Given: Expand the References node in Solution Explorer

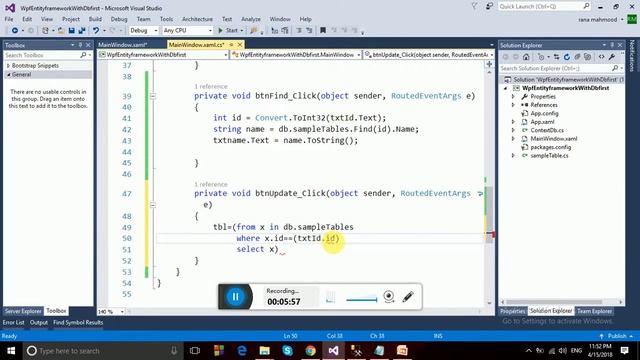Looking at the screenshot, I should 513,105.
